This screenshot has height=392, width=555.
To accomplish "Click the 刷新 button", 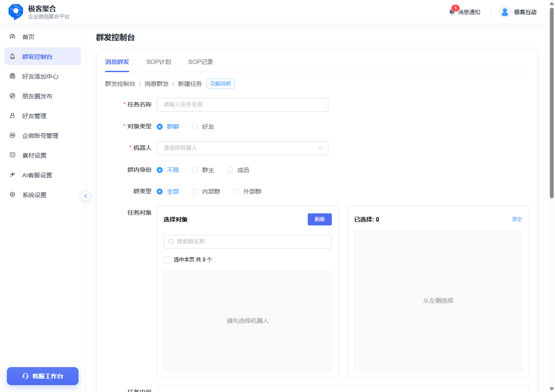I will 320,219.
